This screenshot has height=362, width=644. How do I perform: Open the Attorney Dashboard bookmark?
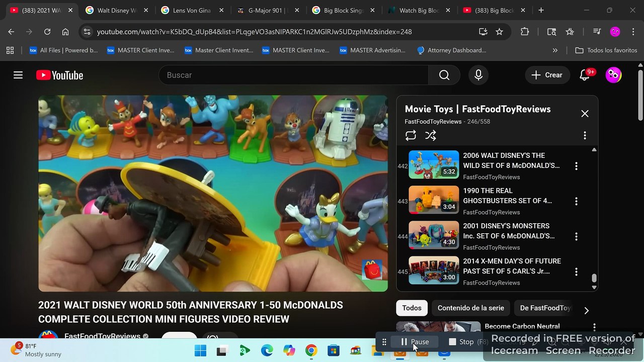click(452, 50)
